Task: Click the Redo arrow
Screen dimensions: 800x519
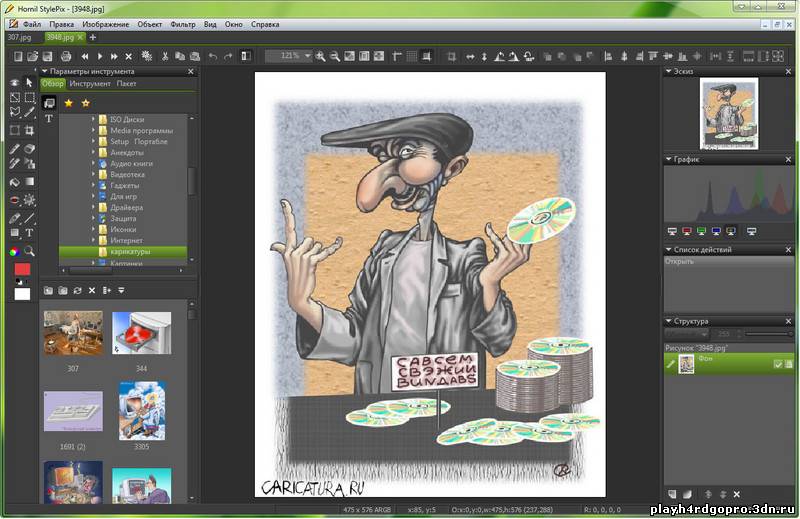Action: (x=228, y=56)
